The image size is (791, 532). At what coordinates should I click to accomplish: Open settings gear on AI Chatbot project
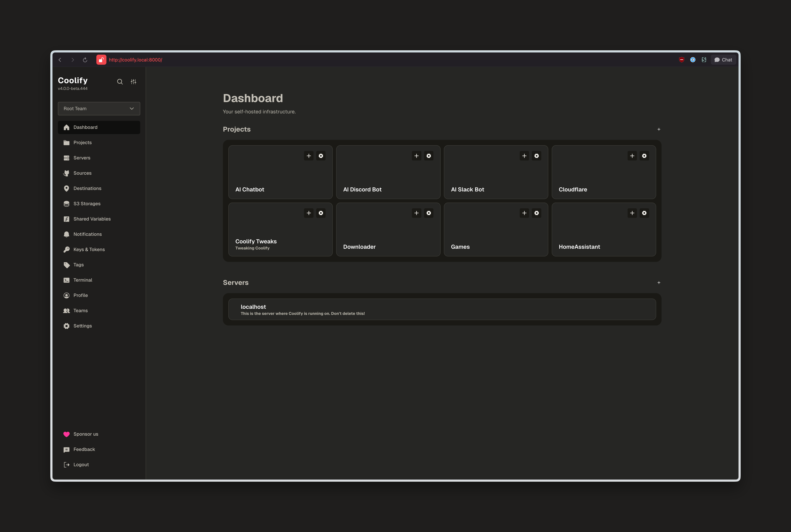(x=321, y=156)
